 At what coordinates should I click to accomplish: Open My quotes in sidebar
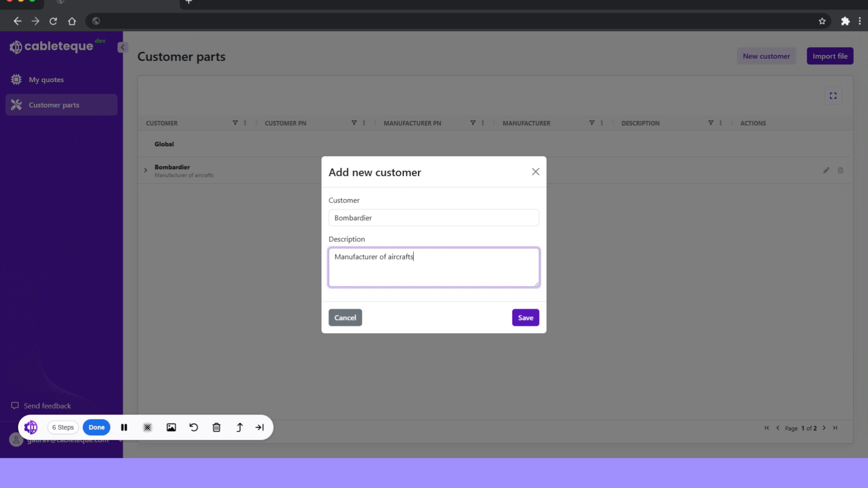pyautogui.click(x=46, y=80)
